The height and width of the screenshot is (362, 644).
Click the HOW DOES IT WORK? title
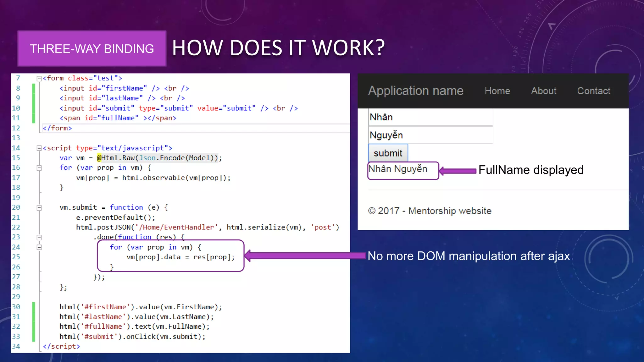278,48
